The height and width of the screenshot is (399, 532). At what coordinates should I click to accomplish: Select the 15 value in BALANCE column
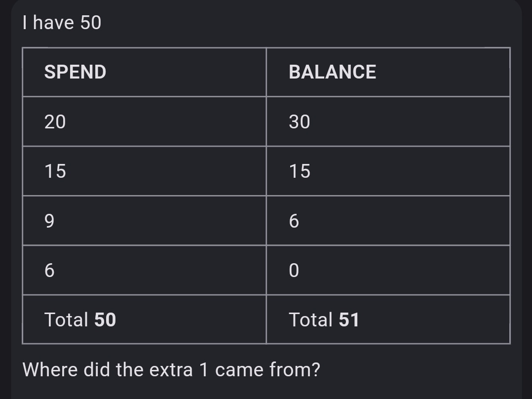[x=300, y=171]
